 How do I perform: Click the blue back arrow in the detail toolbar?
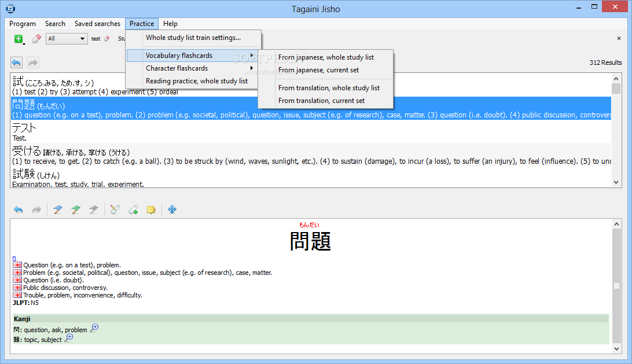(x=19, y=209)
